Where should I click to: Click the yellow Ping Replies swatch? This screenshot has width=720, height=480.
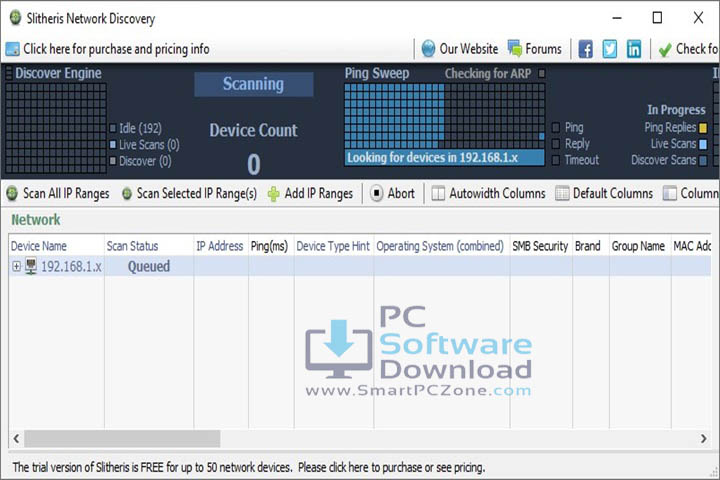(703, 128)
